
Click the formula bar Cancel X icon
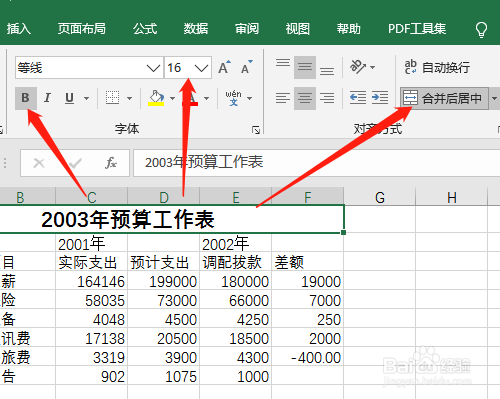pyautogui.click(x=39, y=163)
